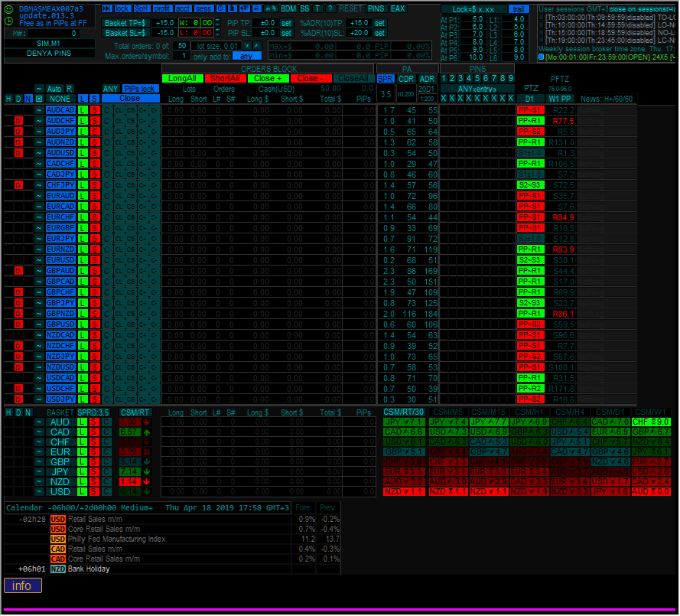Click the At P1 value 5.0 field
680x616 pixels.
click(472, 19)
